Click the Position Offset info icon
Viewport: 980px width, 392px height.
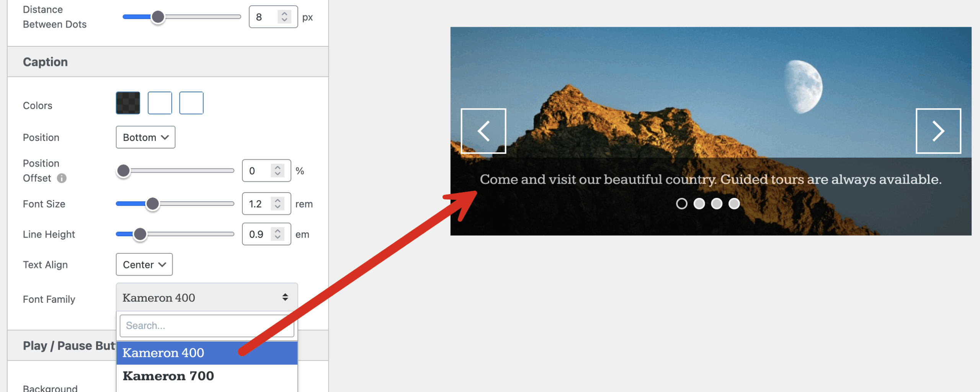[x=62, y=178]
